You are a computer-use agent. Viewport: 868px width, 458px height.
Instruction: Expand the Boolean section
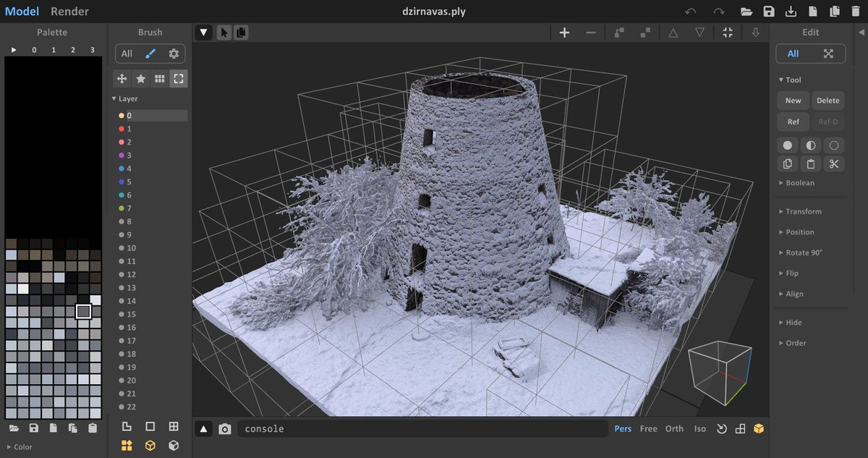[799, 183]
